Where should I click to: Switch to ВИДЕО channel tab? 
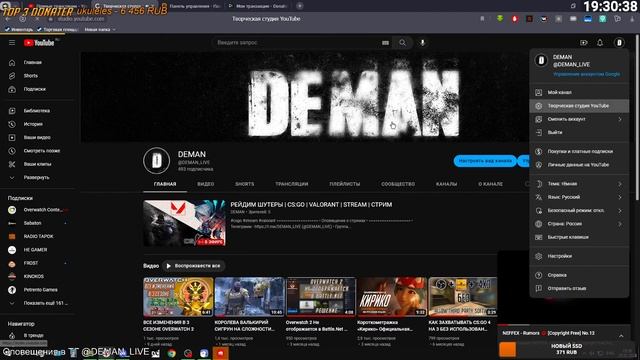[205, 184]
